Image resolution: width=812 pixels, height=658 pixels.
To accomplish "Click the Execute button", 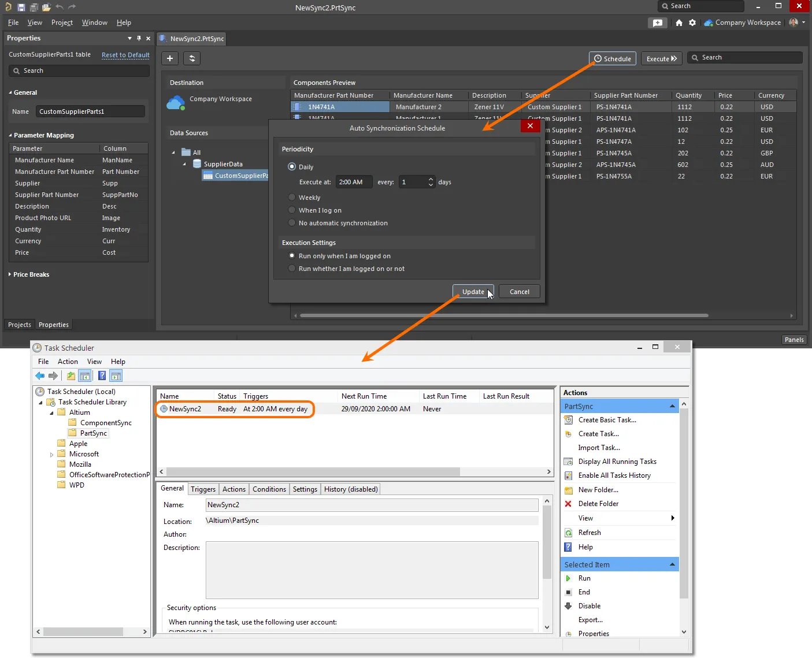I will [662, 58].
